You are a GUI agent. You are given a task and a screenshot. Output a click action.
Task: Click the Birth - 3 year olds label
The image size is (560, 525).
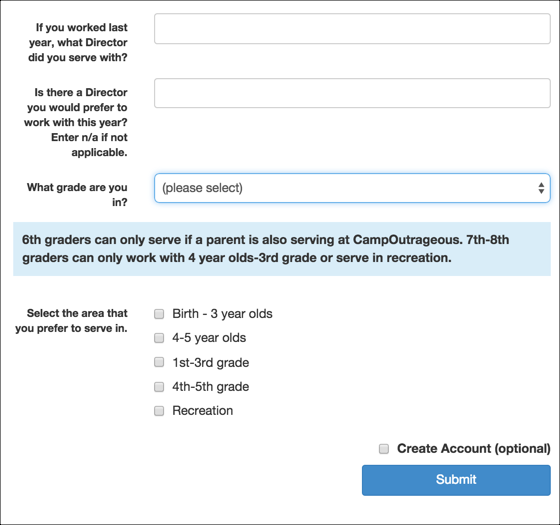click(222, 314)
